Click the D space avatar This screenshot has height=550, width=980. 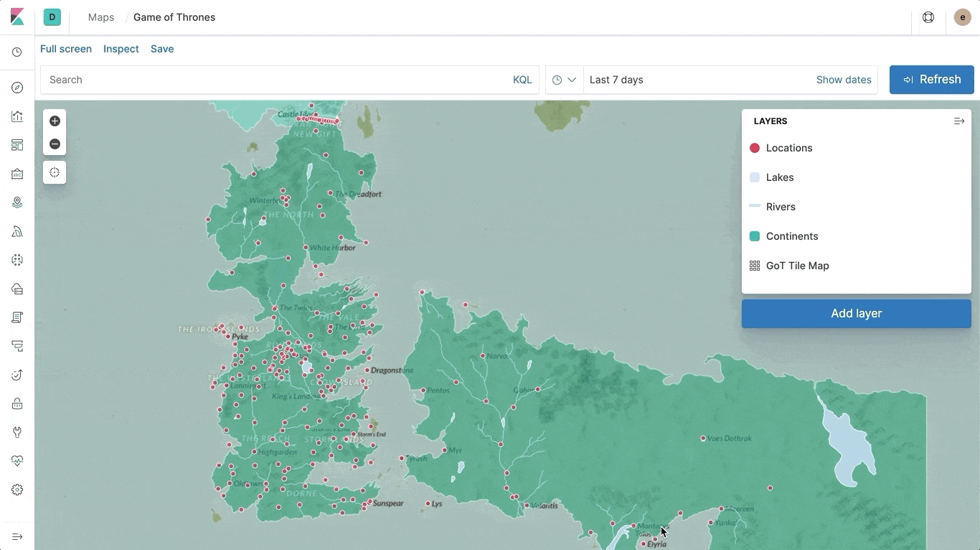pos(52,17)
